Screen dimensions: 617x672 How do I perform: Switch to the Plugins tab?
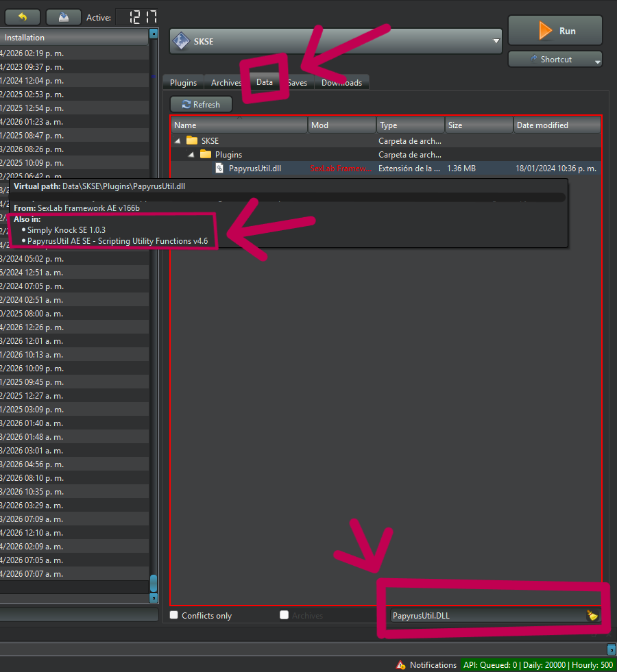(183, 83)
